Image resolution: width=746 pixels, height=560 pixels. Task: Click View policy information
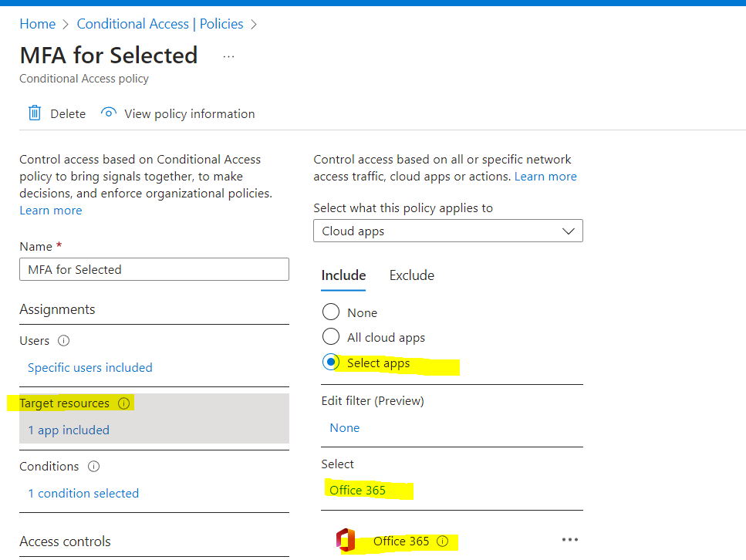[178, 113]
